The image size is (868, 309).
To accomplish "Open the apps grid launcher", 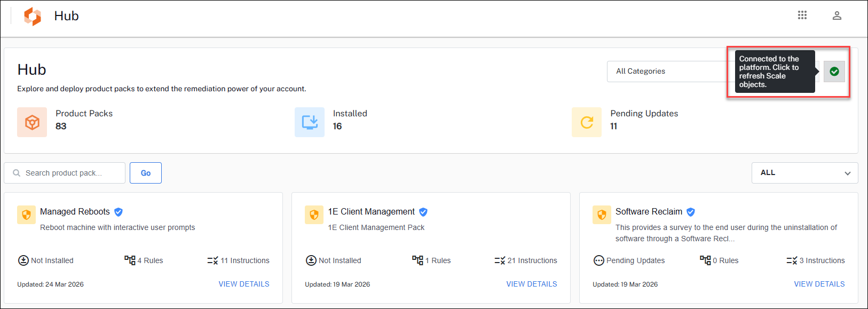I will click(802, 15).
